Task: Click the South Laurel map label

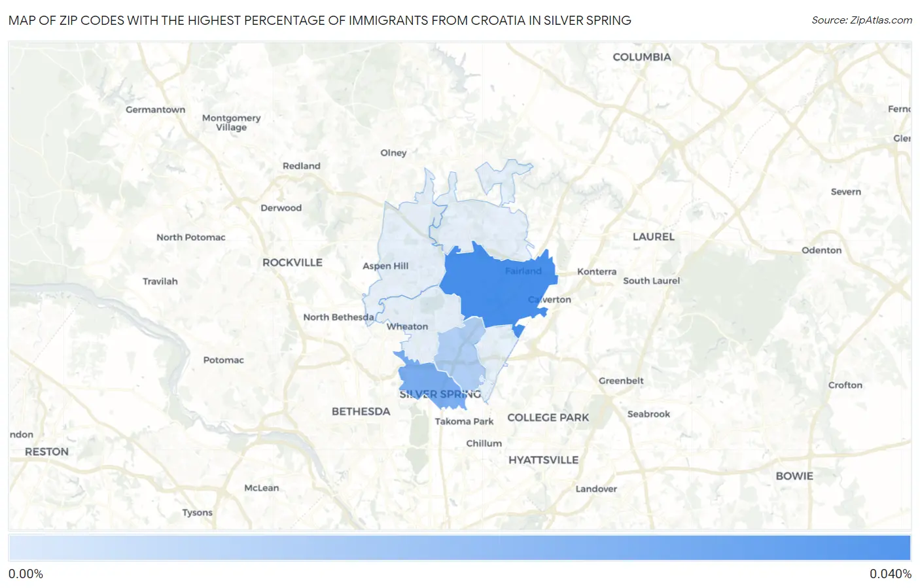Action: 652,281
